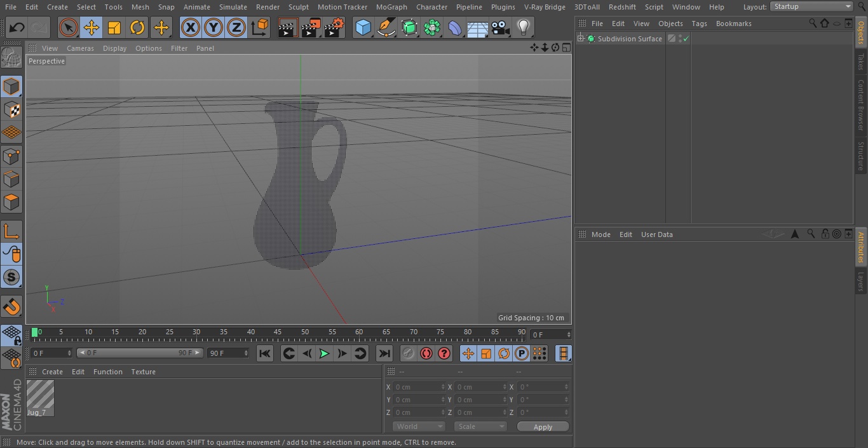868x448 pixels.
Task: Open Attributes Mode menu
Action: click(600, 234)
